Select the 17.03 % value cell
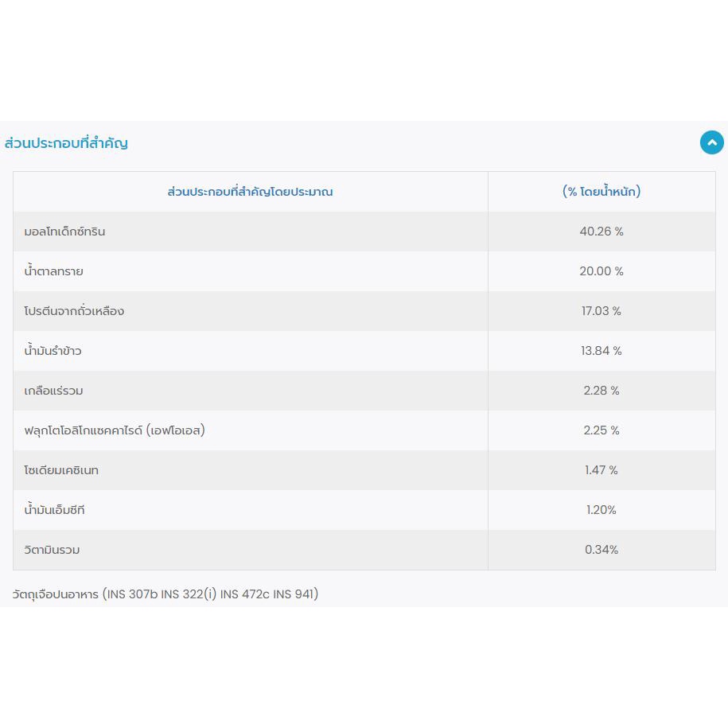 point(601,311)
